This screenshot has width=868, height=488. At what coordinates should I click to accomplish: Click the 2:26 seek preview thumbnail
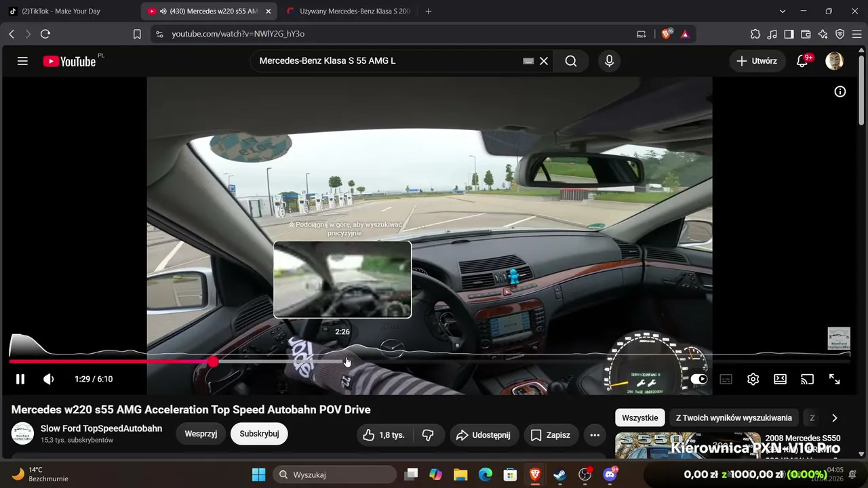coord(342,279)
